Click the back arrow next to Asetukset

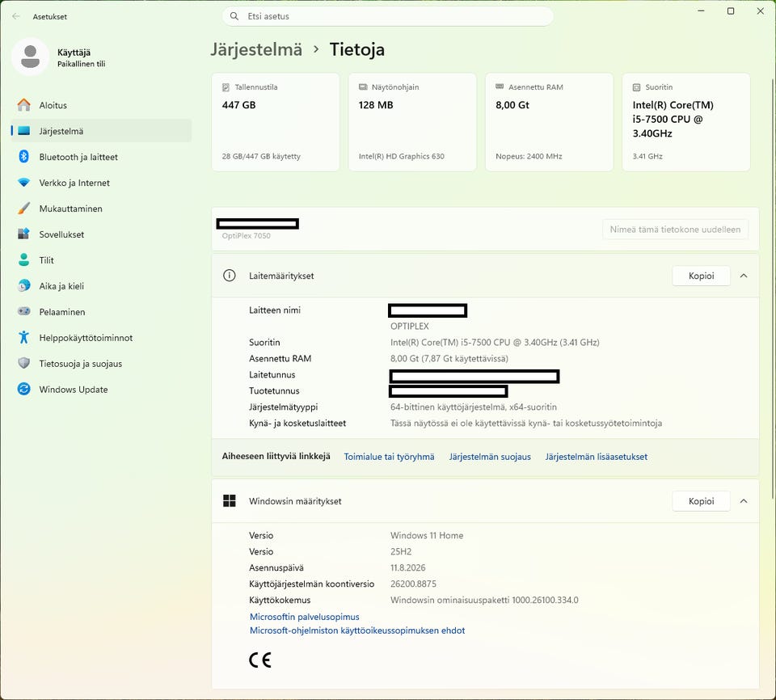click(16, 16)
